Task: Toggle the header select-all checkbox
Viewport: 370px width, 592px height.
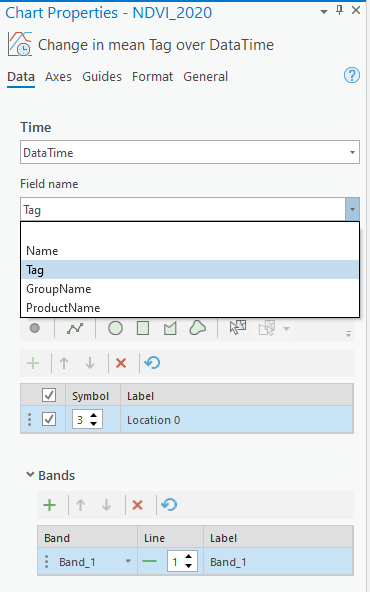Action: (x=49, y=395)
